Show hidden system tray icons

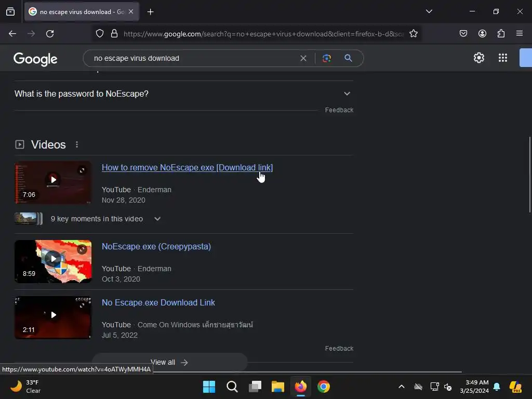pyautogui.click(x=402, y=387)
